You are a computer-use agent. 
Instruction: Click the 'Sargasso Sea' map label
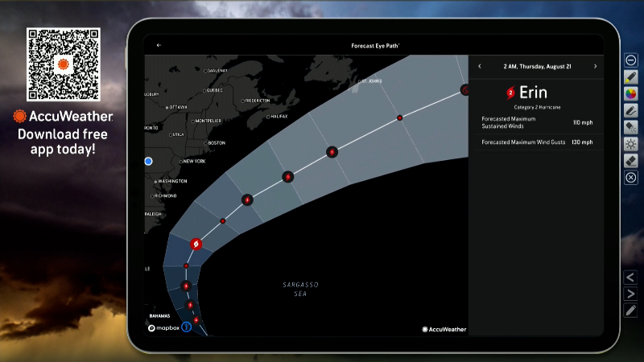tap(300, 289)
